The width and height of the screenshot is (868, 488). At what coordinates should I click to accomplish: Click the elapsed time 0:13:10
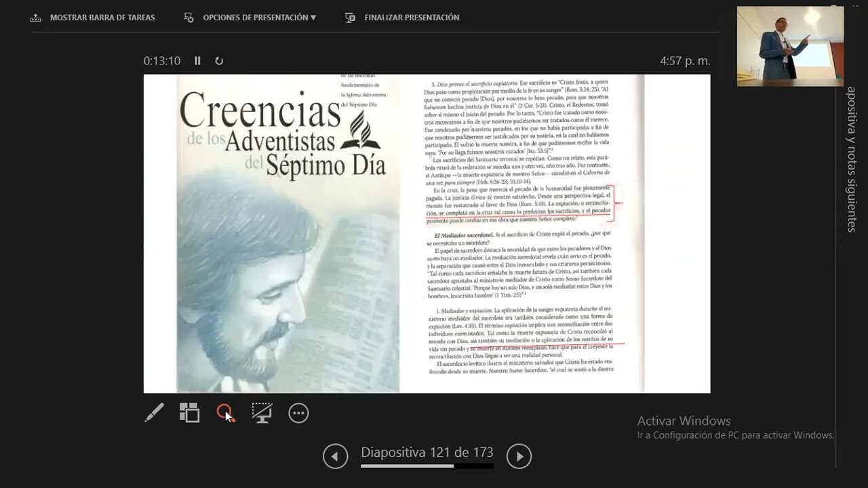162,61
